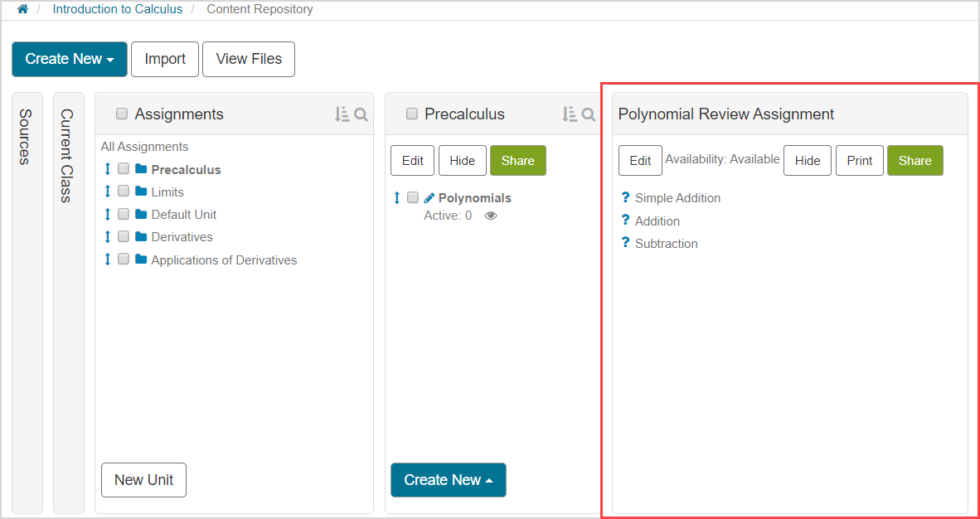
Task: Check the Assignments header checkbox
Action: coord(122,114)
